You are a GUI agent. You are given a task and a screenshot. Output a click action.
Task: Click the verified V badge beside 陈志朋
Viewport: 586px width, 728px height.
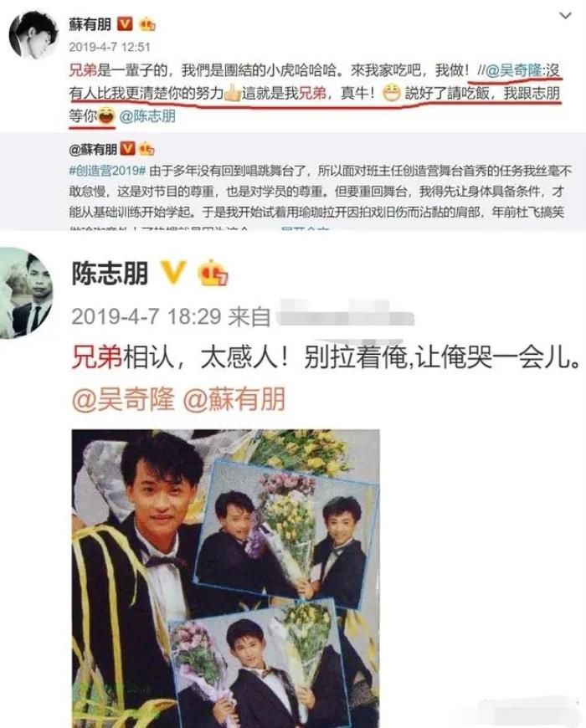tap(173, 272)
